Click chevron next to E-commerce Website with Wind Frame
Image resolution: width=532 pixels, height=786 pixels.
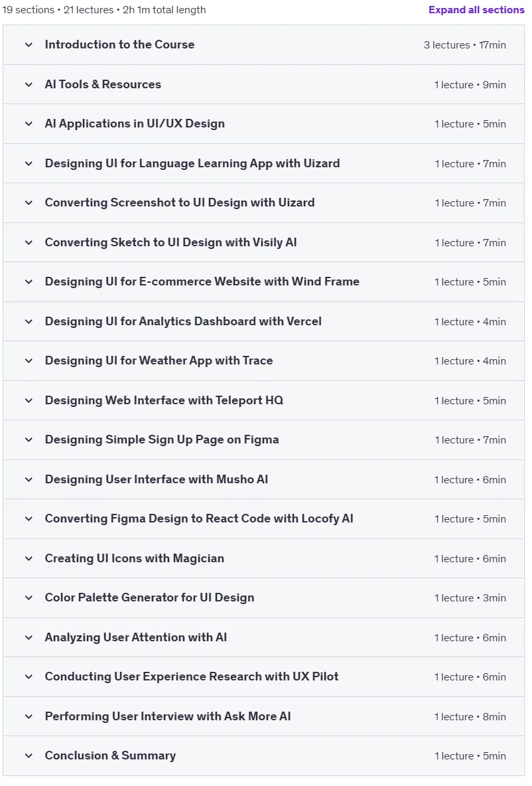click(29, 281)
